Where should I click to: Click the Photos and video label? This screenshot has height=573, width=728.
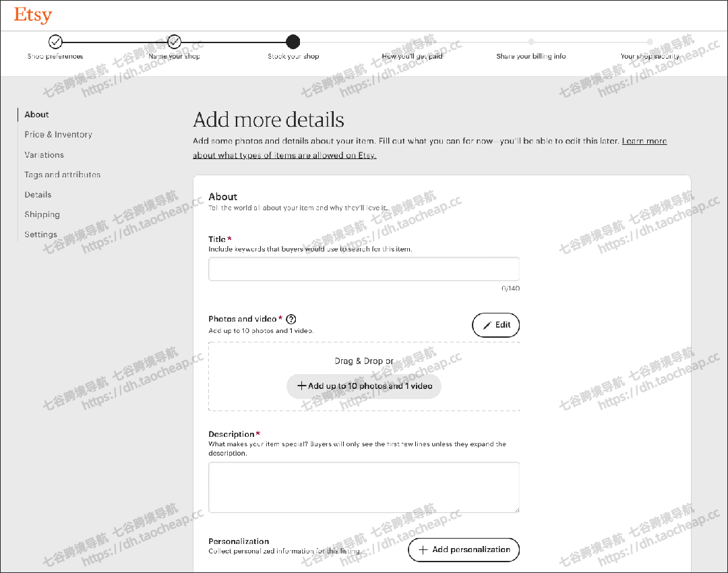[243, 319]
